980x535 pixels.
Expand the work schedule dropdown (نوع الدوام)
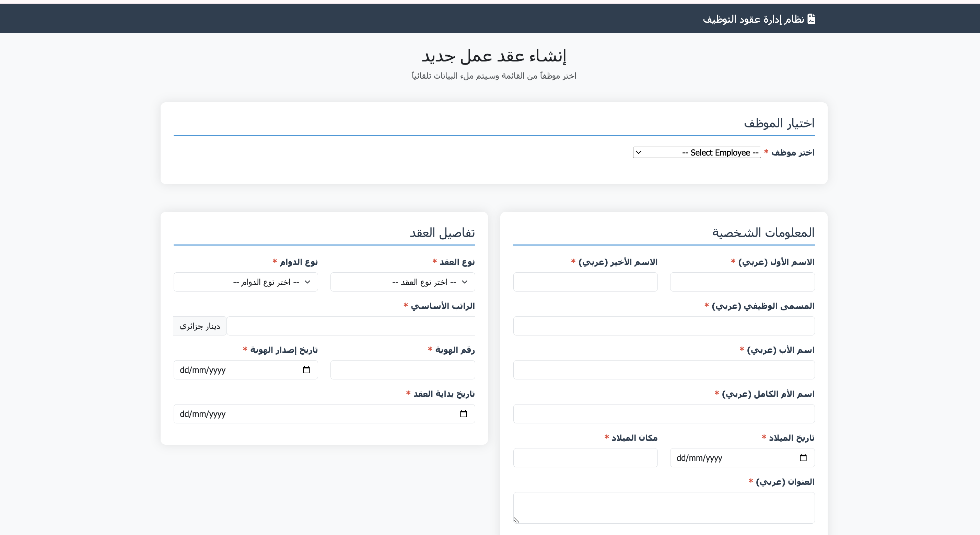pos(245,282)
